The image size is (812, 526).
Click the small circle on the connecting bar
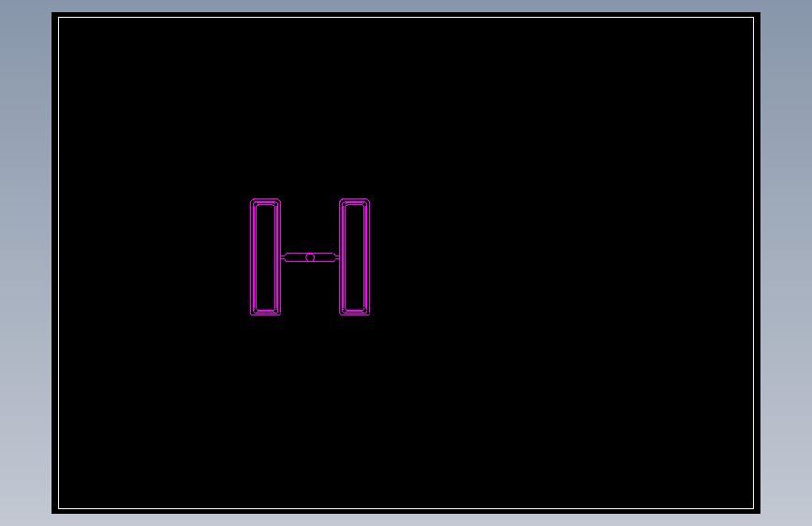coord(310,257)
